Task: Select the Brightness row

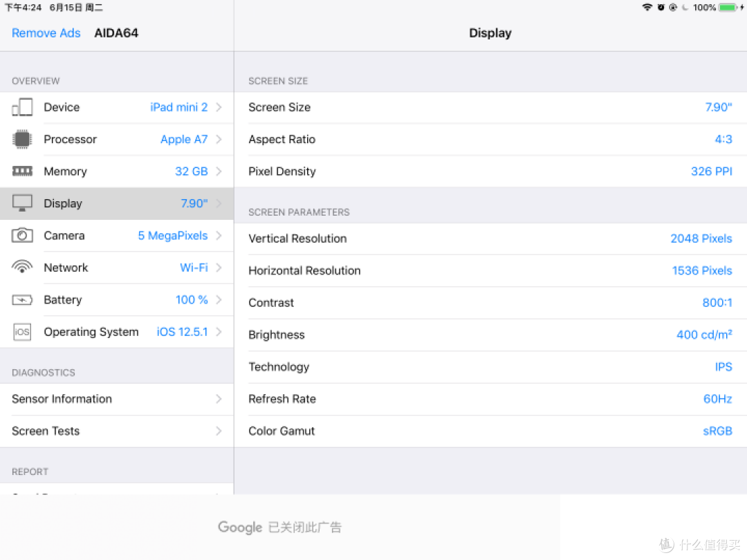Action: tap(490, 335)
